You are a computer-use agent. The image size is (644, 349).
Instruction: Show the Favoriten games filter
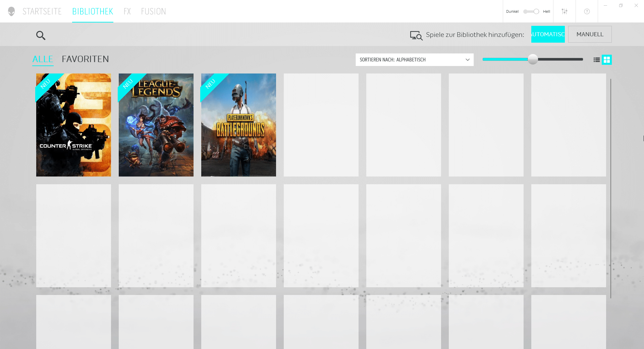[x=85, y=59]
